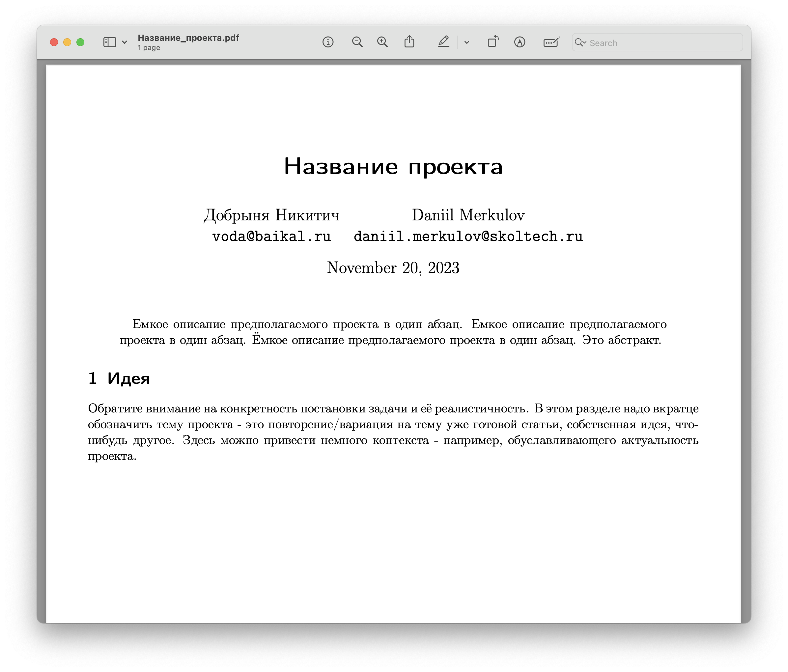Rotate the page with the rotate icon
The width and height of the screenshot is (788, 672).
click(x=493, y=42)
